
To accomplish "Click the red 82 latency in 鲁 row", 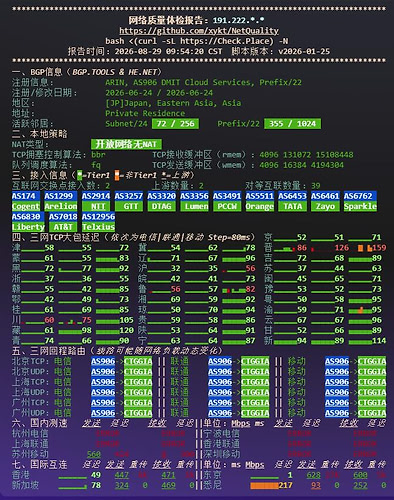I will [251, 289].
